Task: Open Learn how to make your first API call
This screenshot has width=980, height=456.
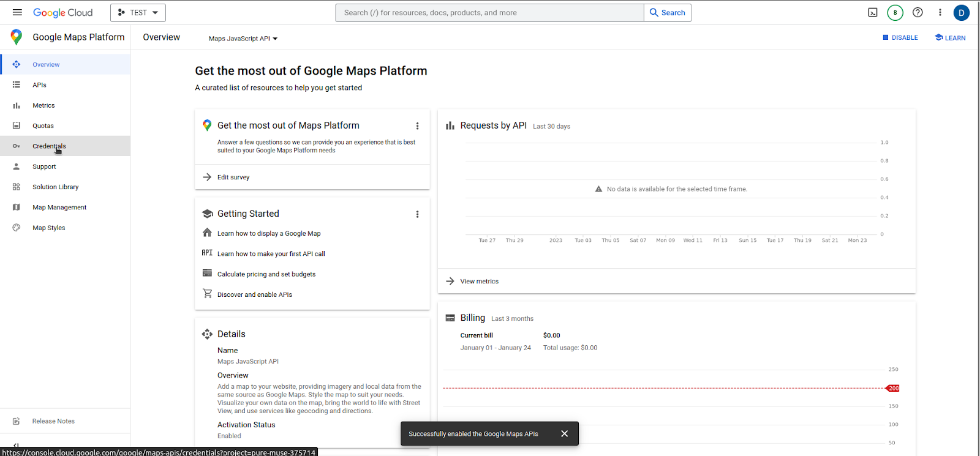Action: pos(271,254)
